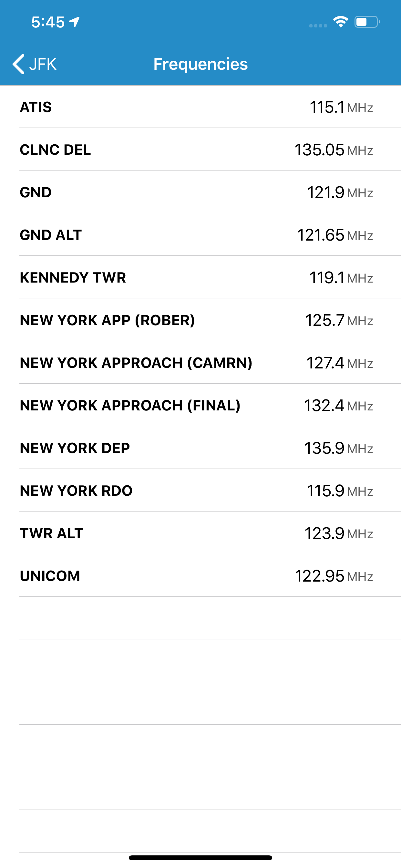Viewport: 401px width, 868px height.
Task: Open NEW YORK APPROACH (CAMRN) entry
Action: coord(200,363)
